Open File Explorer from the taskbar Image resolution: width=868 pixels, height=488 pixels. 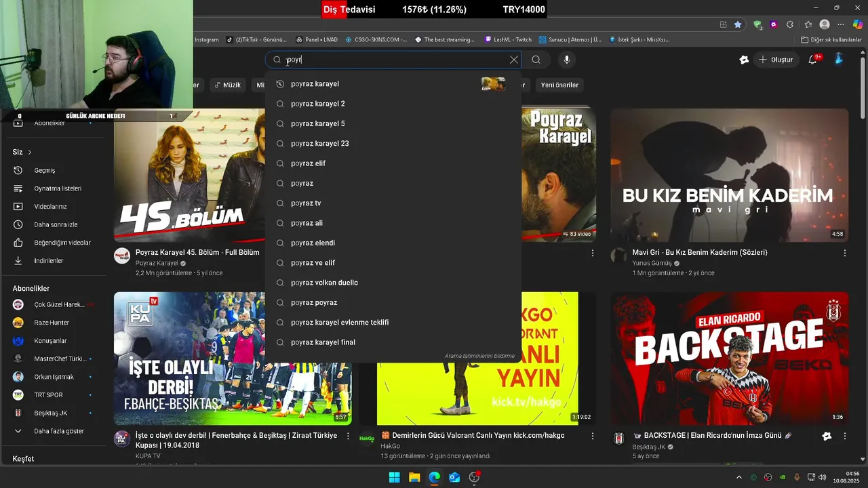tap(414, 477)
